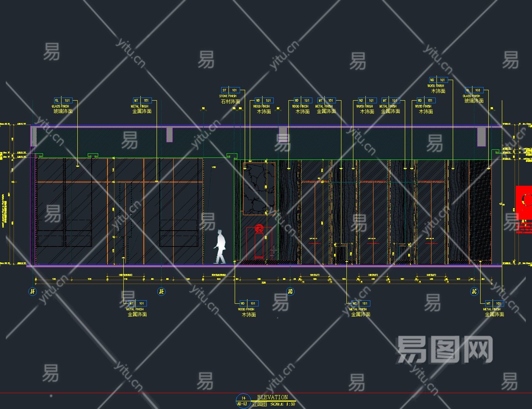This screenshot has height=409, width=532.
Task: Click the "STONE FINISH" text
Action: pos(228,96)
